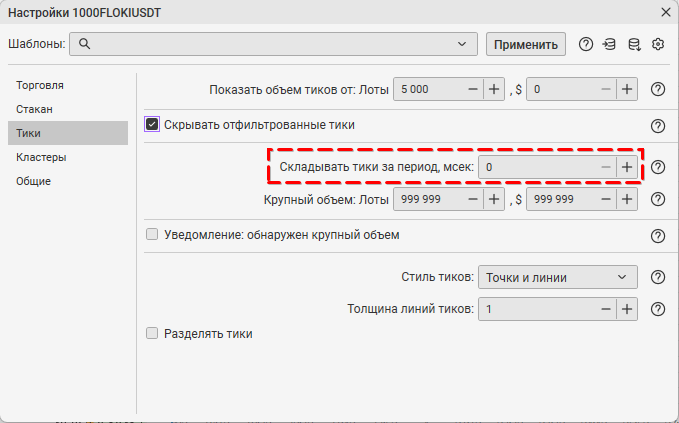The width and height of the screenshot is (679, 423).
Task: Open the Стиль тиков dropdown
Action: point(557,277)
